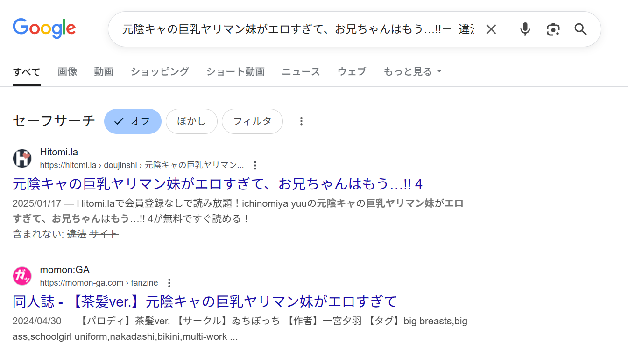Switch to the 画像 tab
Image resolution: width=628 pixels, height=364 pixels.
click(67, 71)
